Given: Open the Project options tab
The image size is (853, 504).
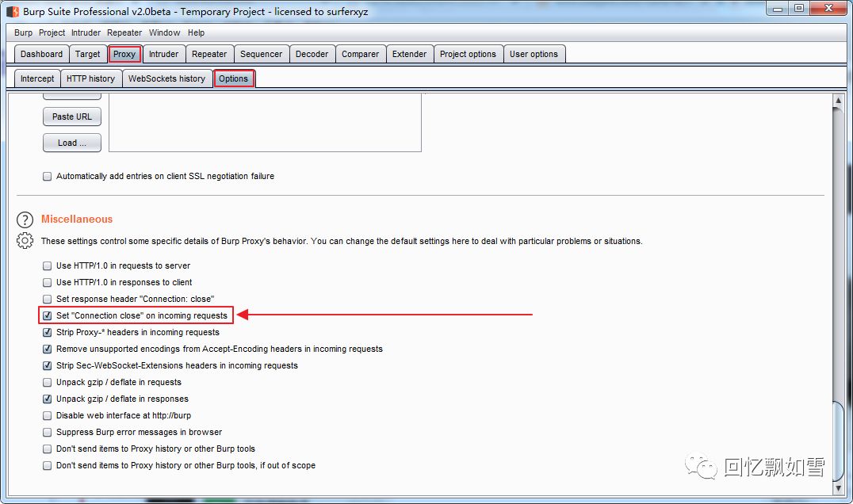Looking at the screenshot, I should pyautogui.click(x=468, y=54).
